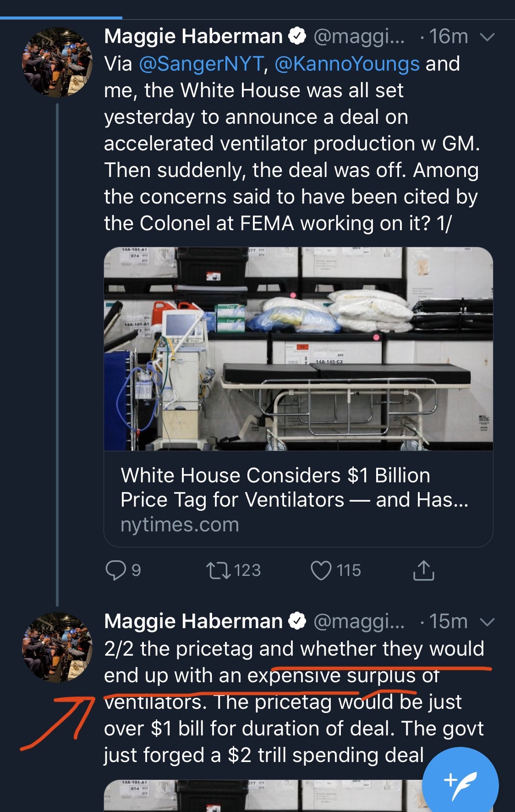Tap the nytimes.com domain label on card

[180, 525]
